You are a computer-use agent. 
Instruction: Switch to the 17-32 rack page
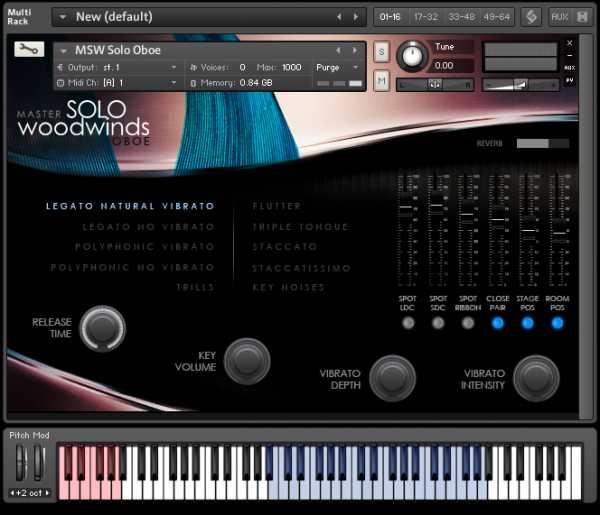pos(426,17)
